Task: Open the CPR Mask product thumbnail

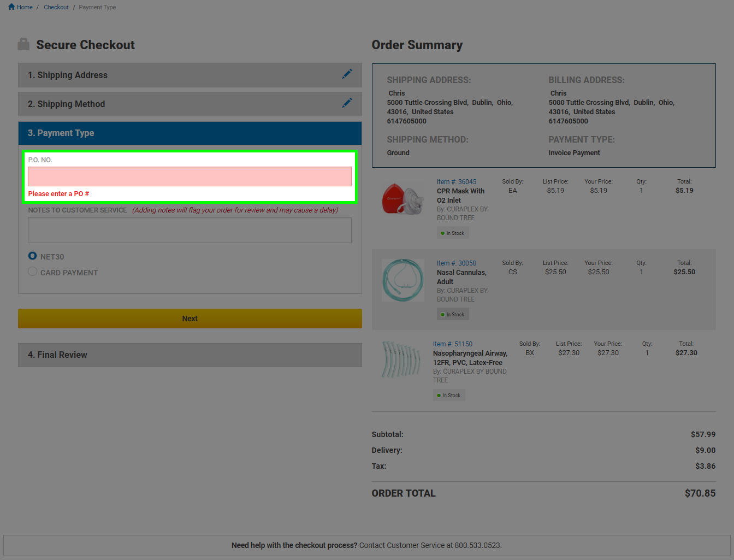Action: (x=403, y=198)
